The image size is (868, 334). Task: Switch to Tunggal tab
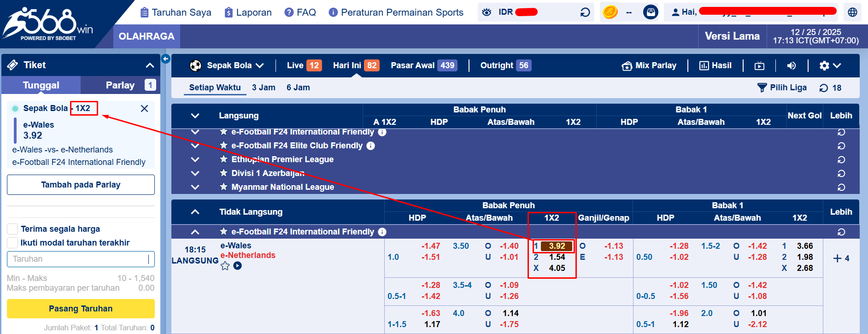point(41,85)
